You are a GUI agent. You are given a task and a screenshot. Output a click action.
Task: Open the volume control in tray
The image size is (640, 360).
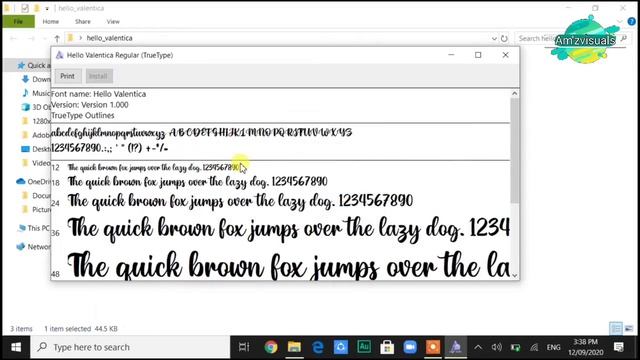pyautogui.click(x=496, y=347)
